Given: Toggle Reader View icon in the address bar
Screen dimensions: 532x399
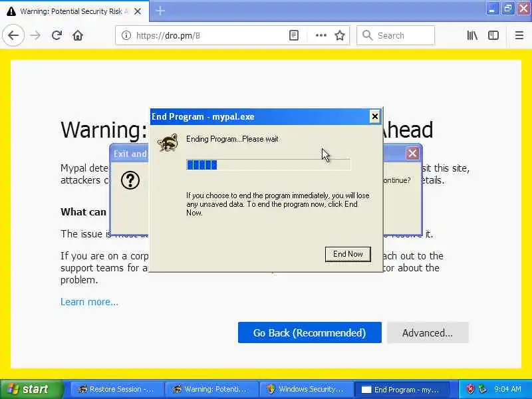Looking at the screenshot, I should pyautogui.click(x=294, y=35).
